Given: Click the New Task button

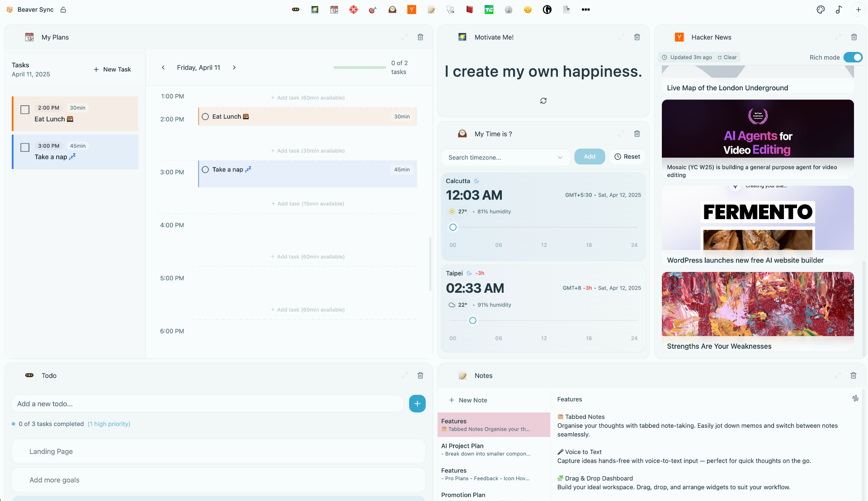Looking at the screenshot, I should point(112,70).
